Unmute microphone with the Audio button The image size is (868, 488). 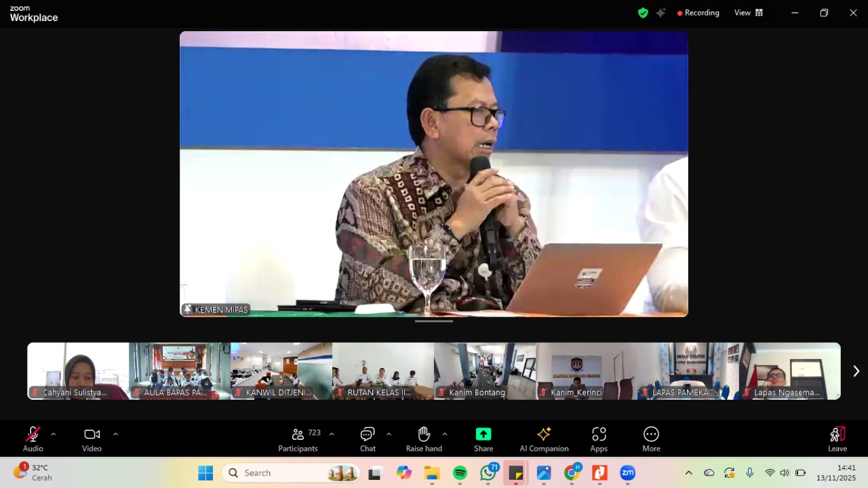click(33, 438)
